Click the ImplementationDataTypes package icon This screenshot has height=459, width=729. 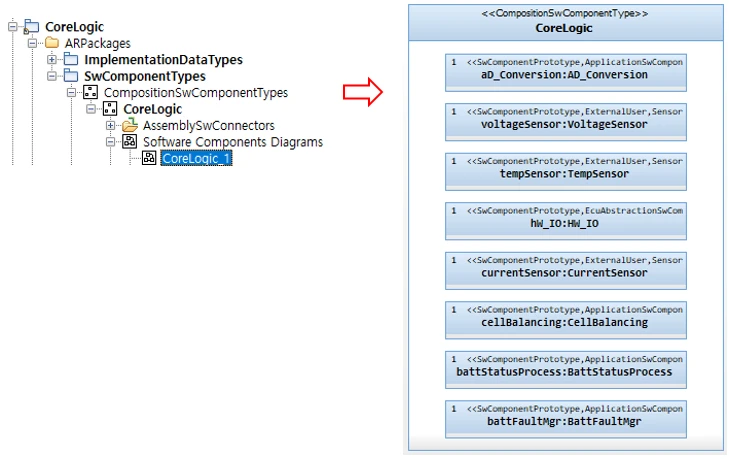[x=71, y=60]
